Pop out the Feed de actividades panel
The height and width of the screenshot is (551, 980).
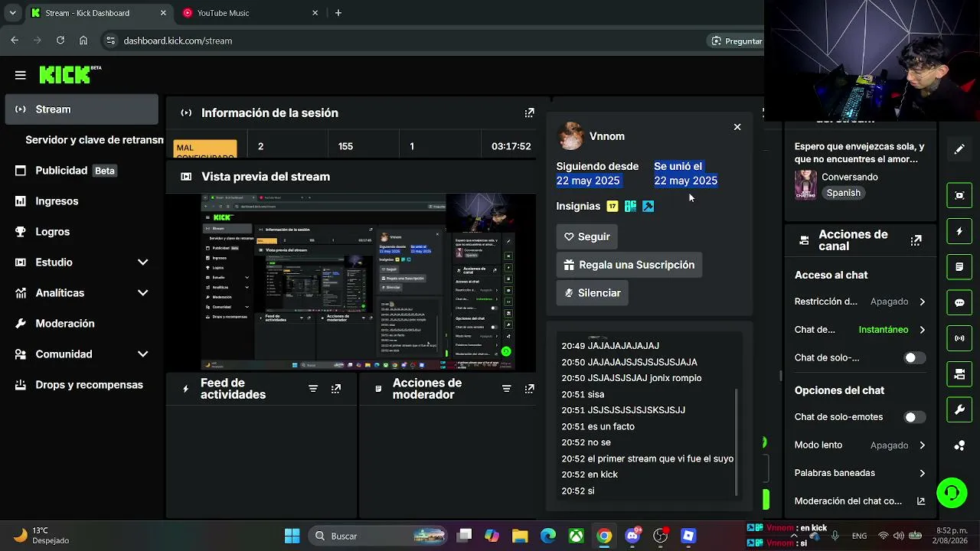point(336,389)
